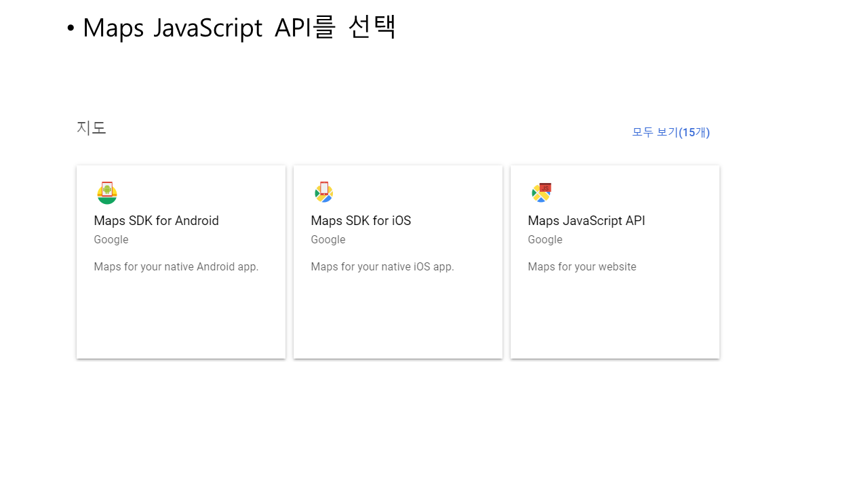Click "Maps for your native Android app." description
This screenshot has width=868, height=488.
click(176, 267)
